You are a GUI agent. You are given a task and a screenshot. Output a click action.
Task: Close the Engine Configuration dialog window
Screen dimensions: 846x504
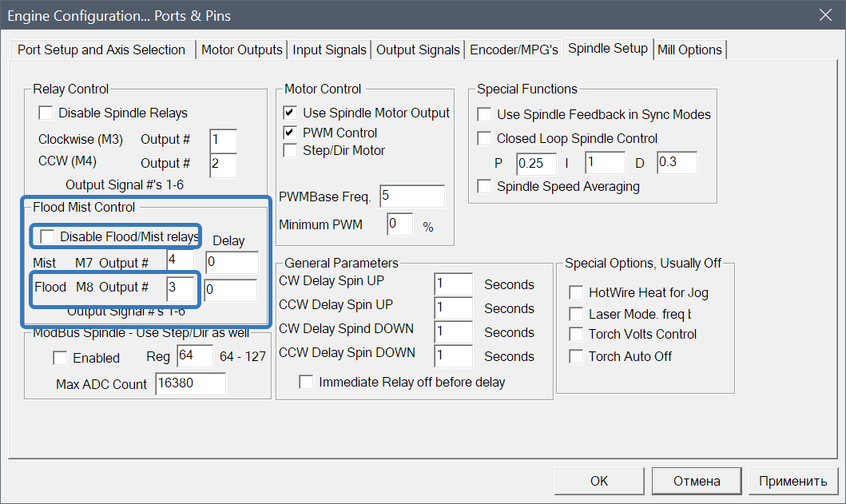point(825,14)
